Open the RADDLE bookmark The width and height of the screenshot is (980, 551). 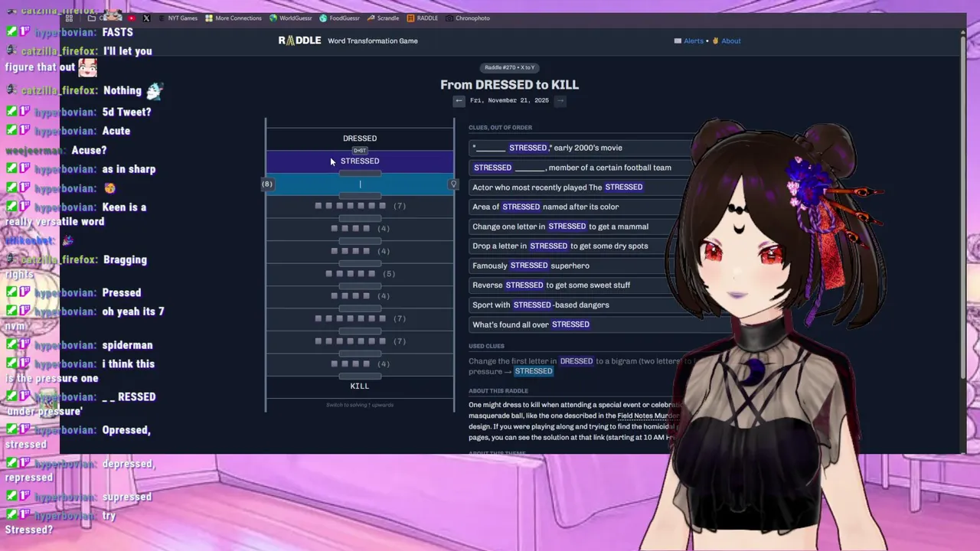[423, 18]
